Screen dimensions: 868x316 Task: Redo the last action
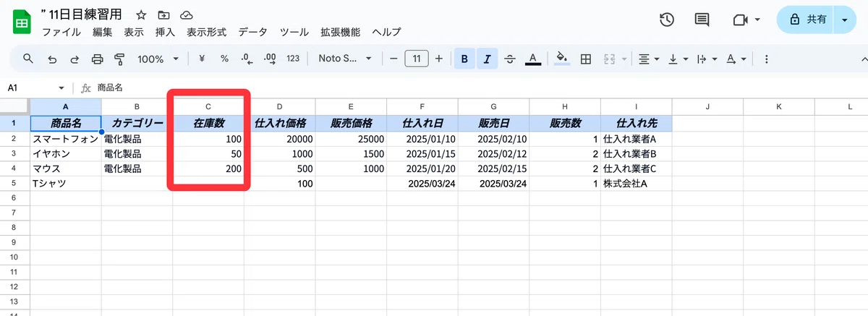pos(75,59)
